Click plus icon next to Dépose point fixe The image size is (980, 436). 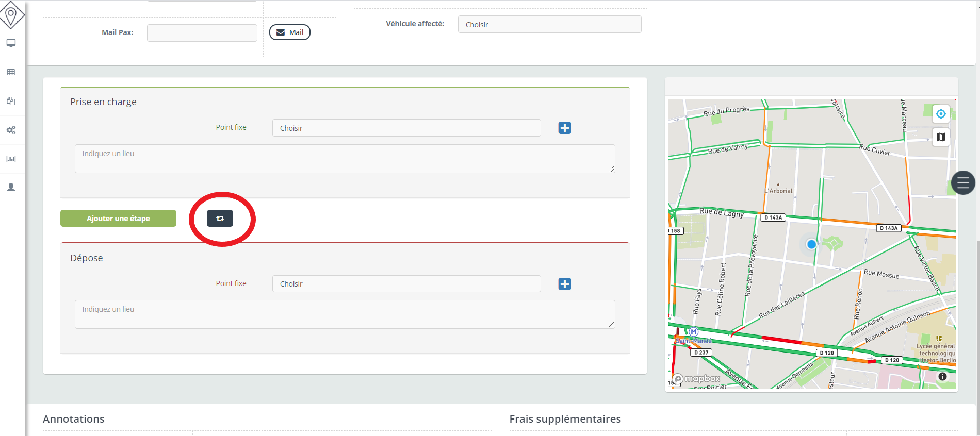565,284
